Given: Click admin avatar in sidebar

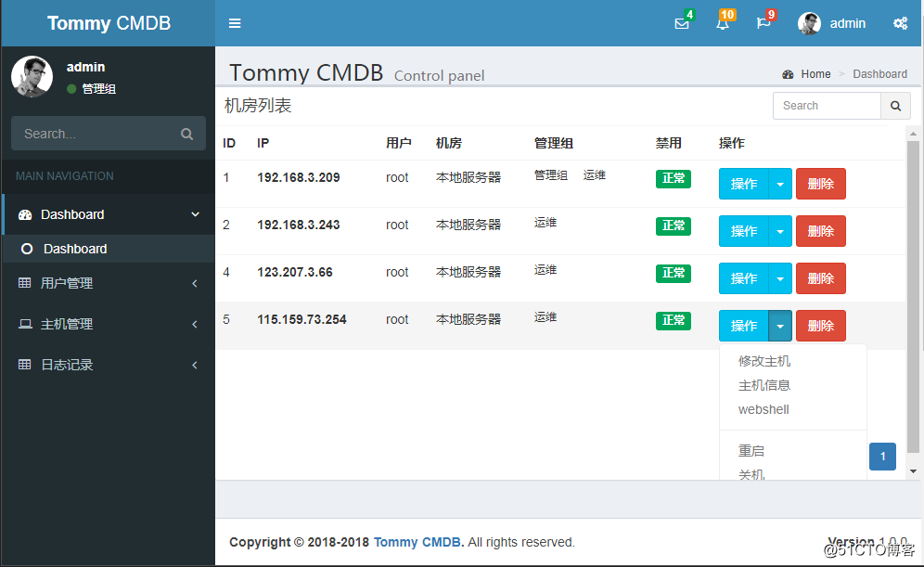Looking at the screenshot, I should coord(32,77).
